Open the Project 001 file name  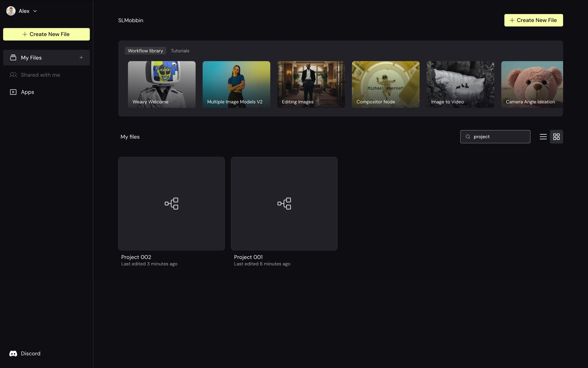[248, 257]
